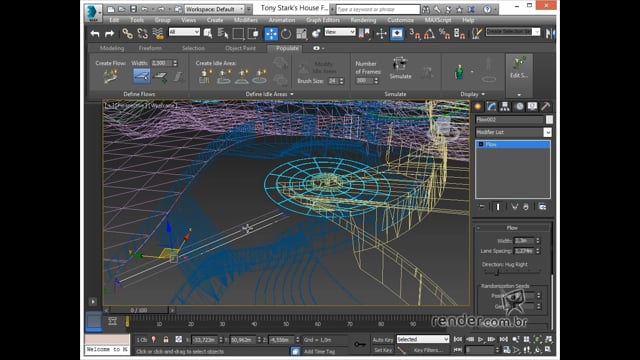640x360 pixels.
Task: Click the first Create Idle Area icon
Action: click(205, 76)
